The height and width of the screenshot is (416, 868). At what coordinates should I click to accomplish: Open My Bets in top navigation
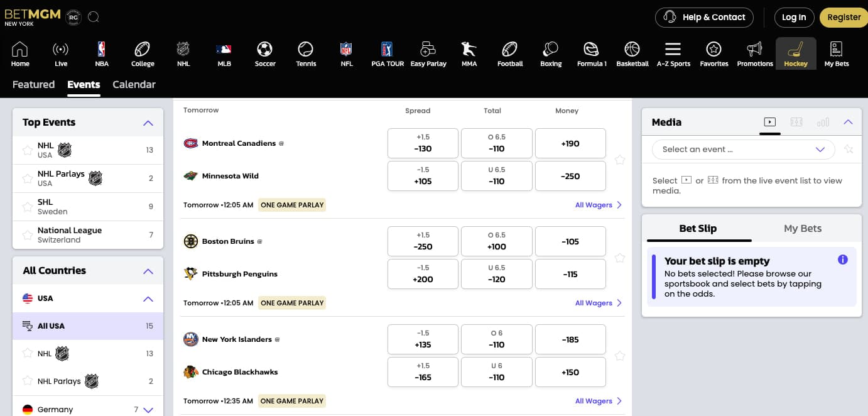[x=837, y=53]
